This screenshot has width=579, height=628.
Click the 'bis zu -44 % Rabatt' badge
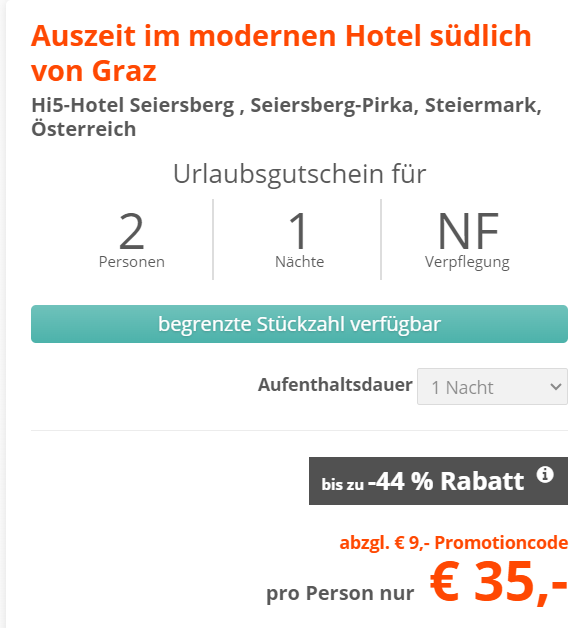(x=438, y=481)
